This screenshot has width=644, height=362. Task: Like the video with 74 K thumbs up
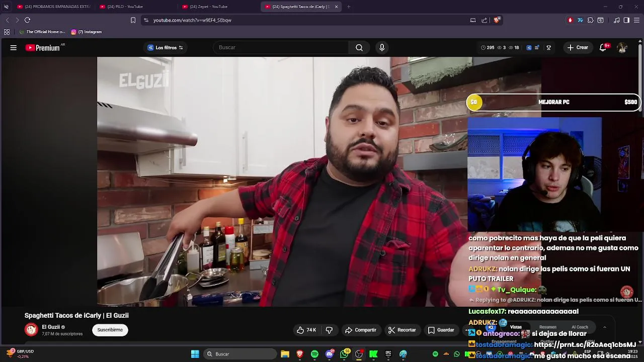[x=306, y=330]
